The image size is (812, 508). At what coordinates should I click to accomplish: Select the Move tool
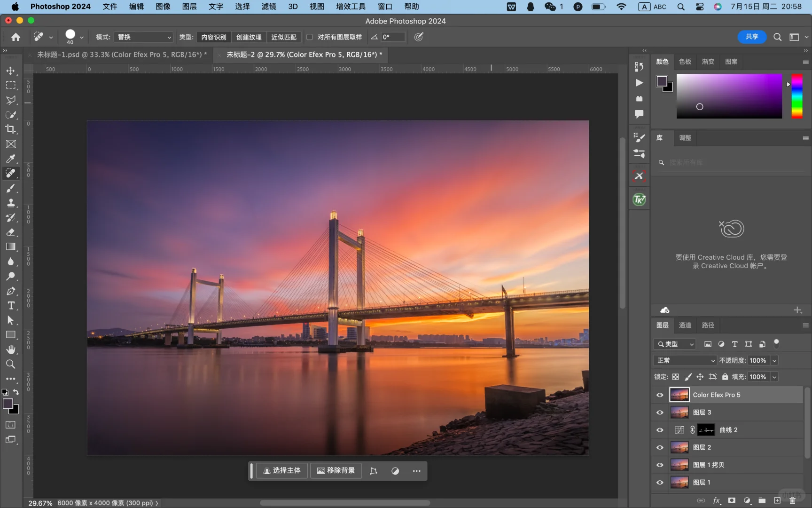[x=10, y=71]
